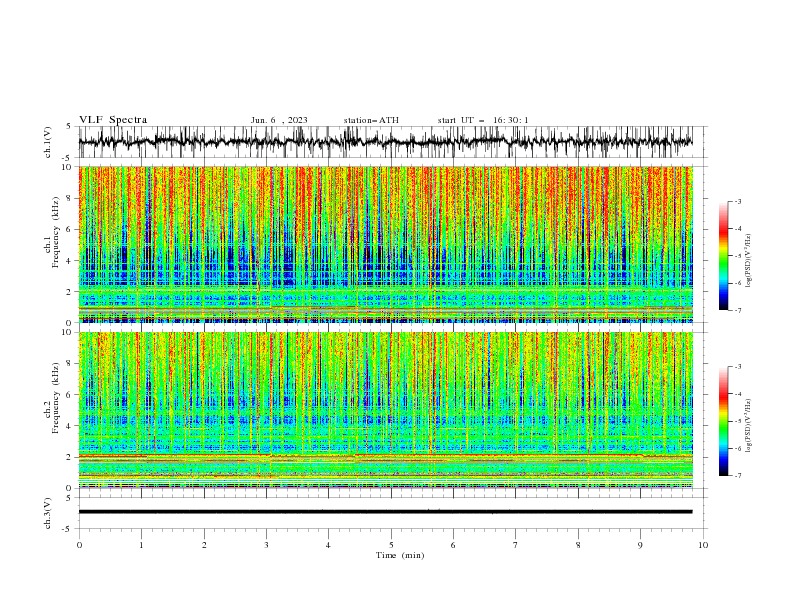
Task: Click the '10' frequency tick of the ch.1 spectrogram
Action: coord(68,167)
